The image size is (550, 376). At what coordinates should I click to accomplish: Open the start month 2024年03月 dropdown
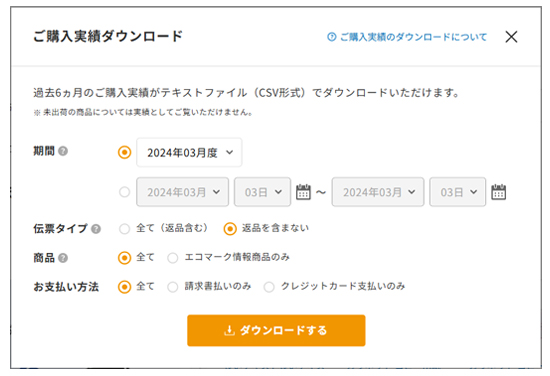coord(182,192)
